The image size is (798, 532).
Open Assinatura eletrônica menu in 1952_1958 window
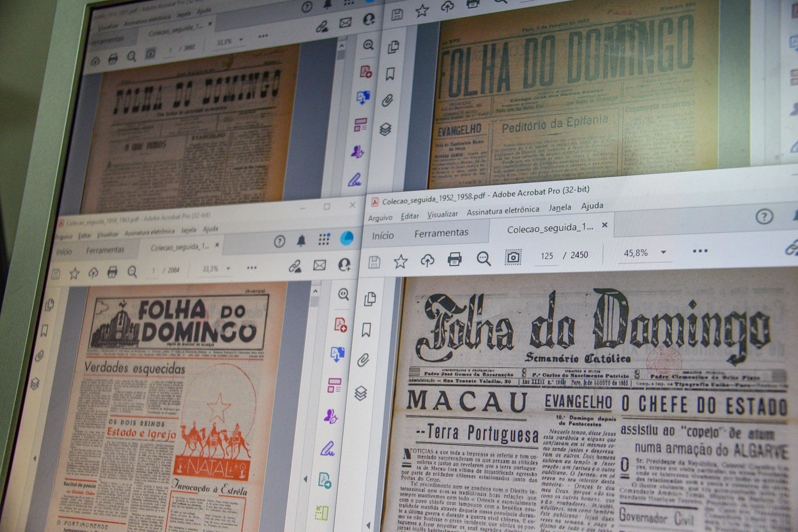click(x=503, y=210)
